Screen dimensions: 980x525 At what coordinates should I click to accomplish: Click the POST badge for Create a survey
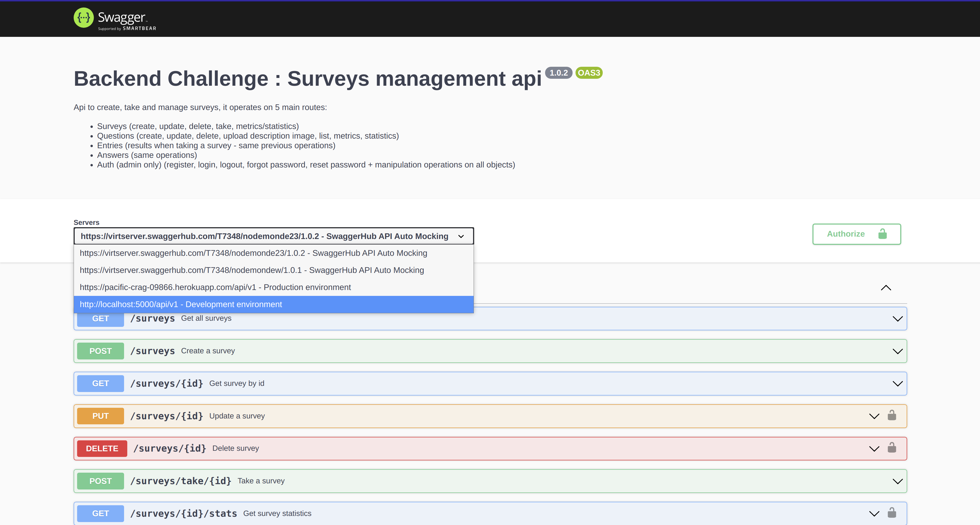100,351
